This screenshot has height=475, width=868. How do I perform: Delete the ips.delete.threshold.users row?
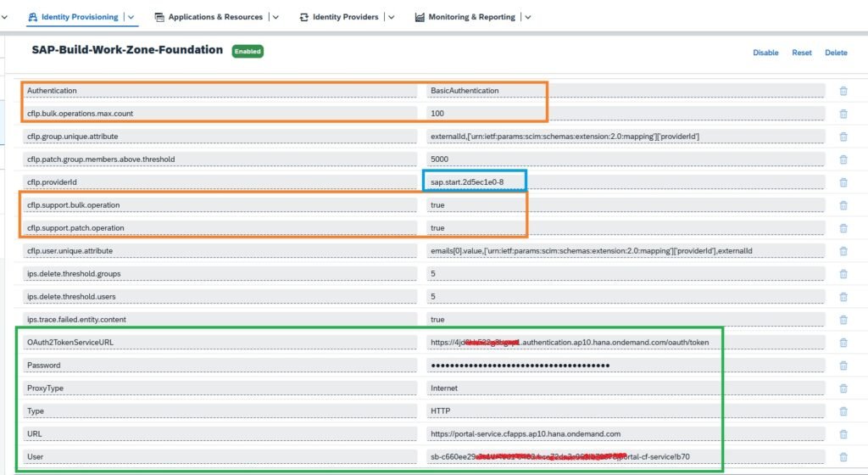pyautogui.click(x=843, y=297)
